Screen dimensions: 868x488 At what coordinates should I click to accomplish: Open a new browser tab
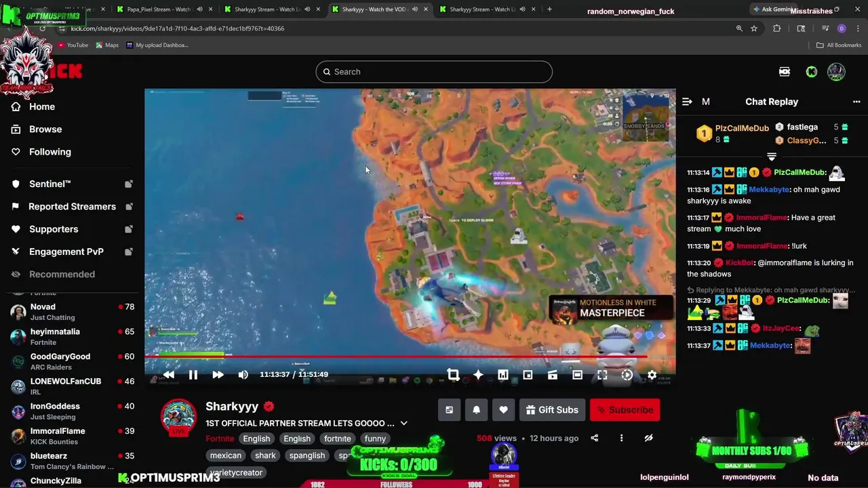[x=549, y=9]
